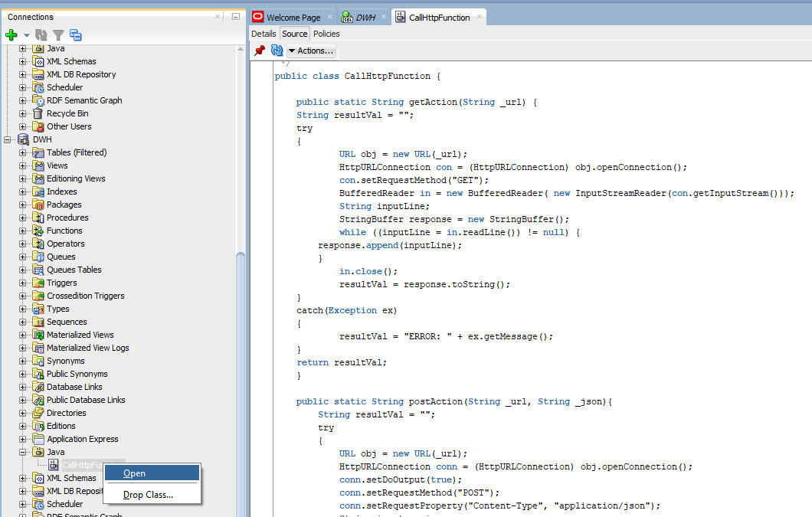The height and width of the screenshot is (517, 812).
Task: Click the code line 'catch(Exception ex)'
Action: [x=346, y=310]
